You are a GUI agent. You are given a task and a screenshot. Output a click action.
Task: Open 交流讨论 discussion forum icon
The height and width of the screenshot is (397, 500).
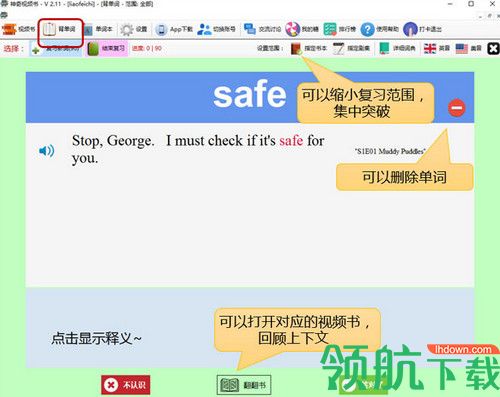point(250,29)
